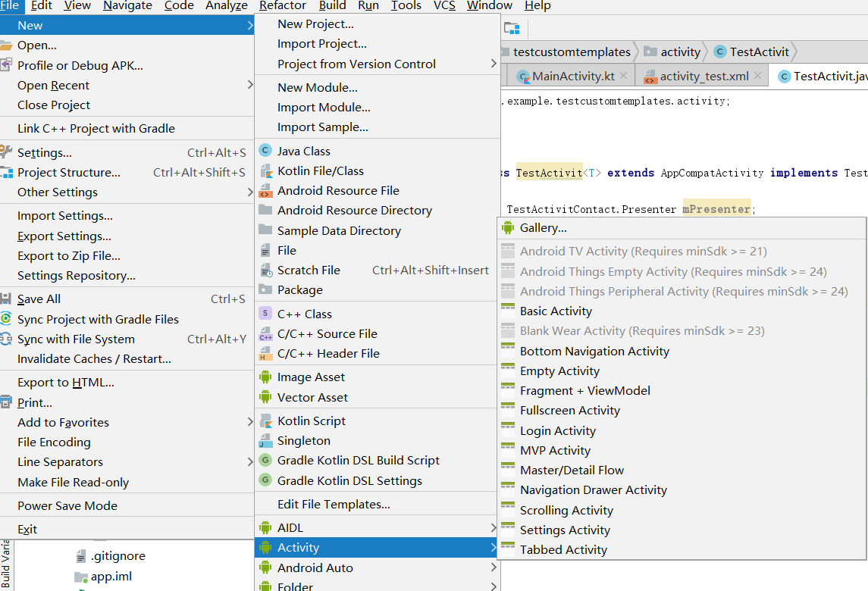Expand the AIDL submenu arrow
Viewport: 868px width, 591px height.
tap(494, 527)
